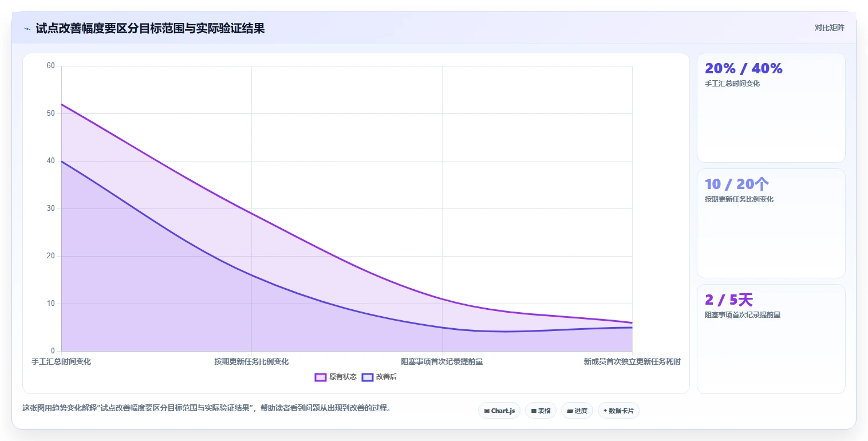This screenshot has height=441, width=868.
Task: Click the y-axis value 30
Action: point(50,208)
